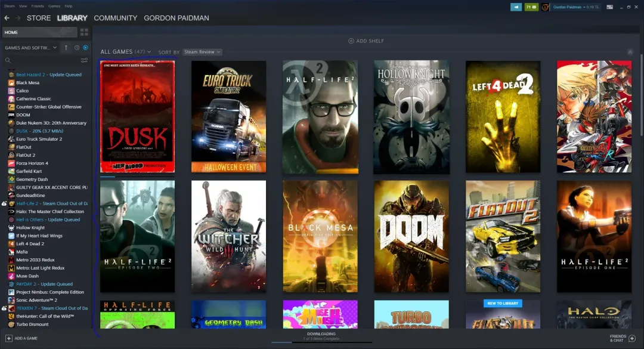This screenshot has width=644, height=349.
Task: Click the DUSK download progress under cover
Action: 137,177
